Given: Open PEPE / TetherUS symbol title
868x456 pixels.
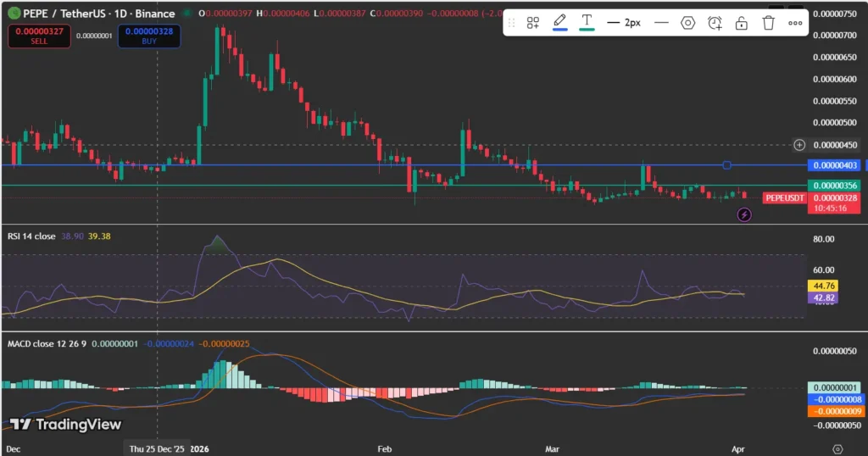Looking at the screenshot, I should 98,14.
